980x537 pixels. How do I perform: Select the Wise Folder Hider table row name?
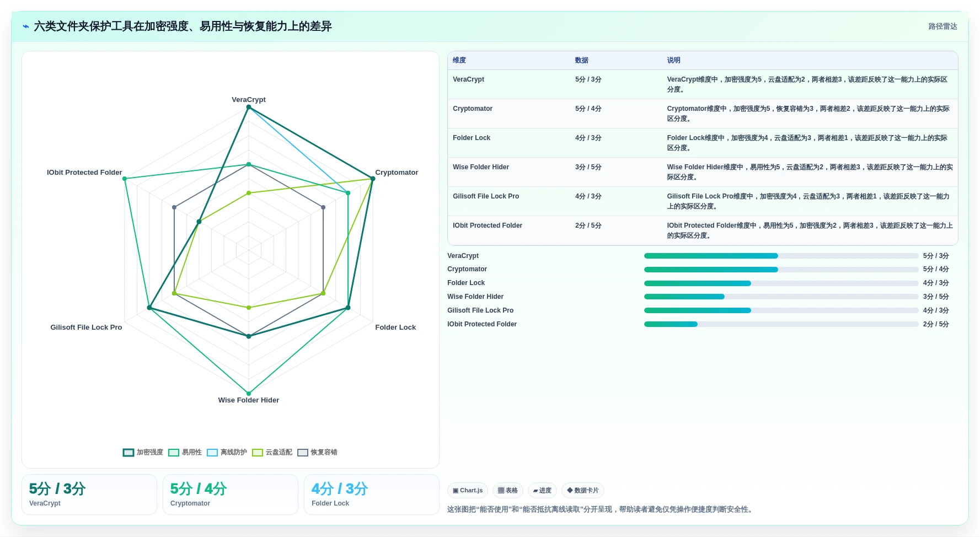coord(481,167)
